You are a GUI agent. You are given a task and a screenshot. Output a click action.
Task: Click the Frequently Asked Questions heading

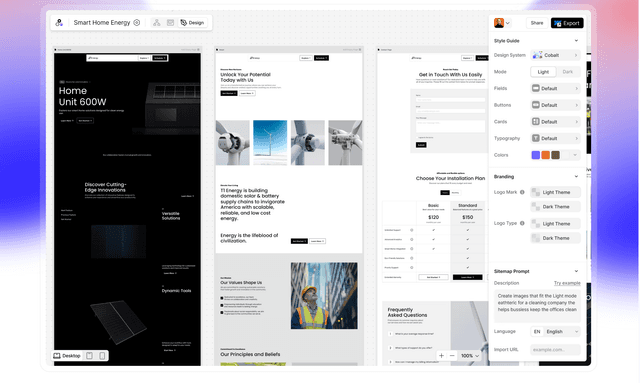point(407,312)
